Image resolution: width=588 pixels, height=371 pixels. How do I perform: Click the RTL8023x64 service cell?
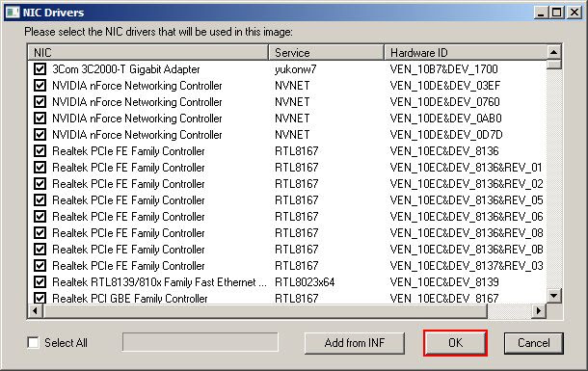305,281
